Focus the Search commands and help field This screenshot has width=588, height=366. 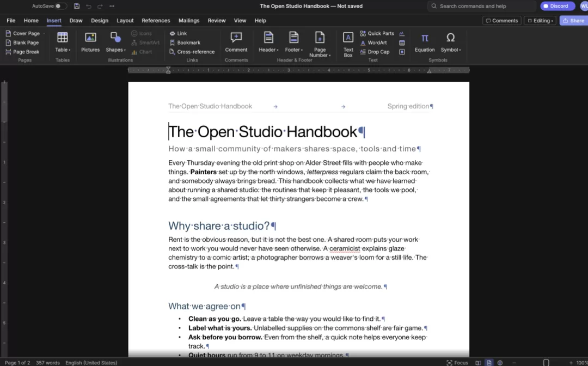[x=481, y=6]
